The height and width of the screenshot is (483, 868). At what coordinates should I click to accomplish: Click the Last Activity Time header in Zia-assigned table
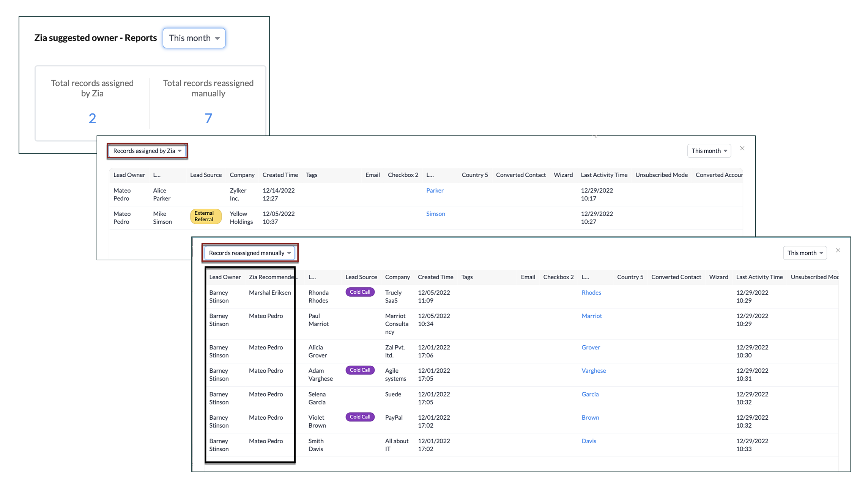pyautogui.click(x=604, y=175)
